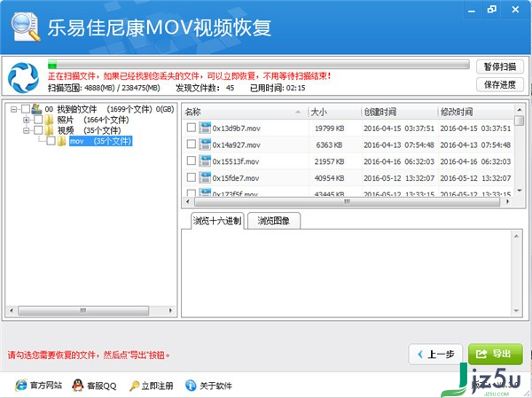Click the 视频 folder icon
532x398 pixels.
coord(50,130)
